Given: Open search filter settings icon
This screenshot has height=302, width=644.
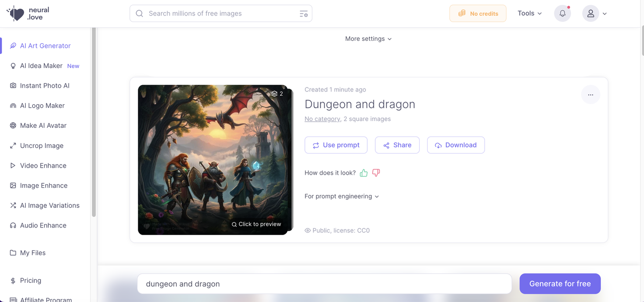Looking at the screenshot, I should point(303,14).
